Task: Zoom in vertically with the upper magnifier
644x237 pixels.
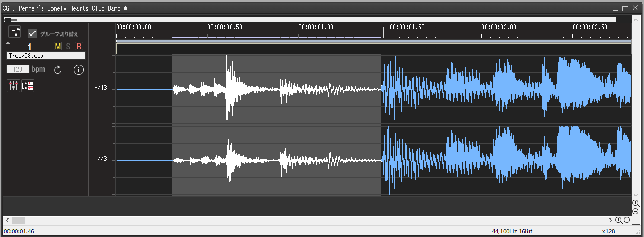Action: click(636, 203)
